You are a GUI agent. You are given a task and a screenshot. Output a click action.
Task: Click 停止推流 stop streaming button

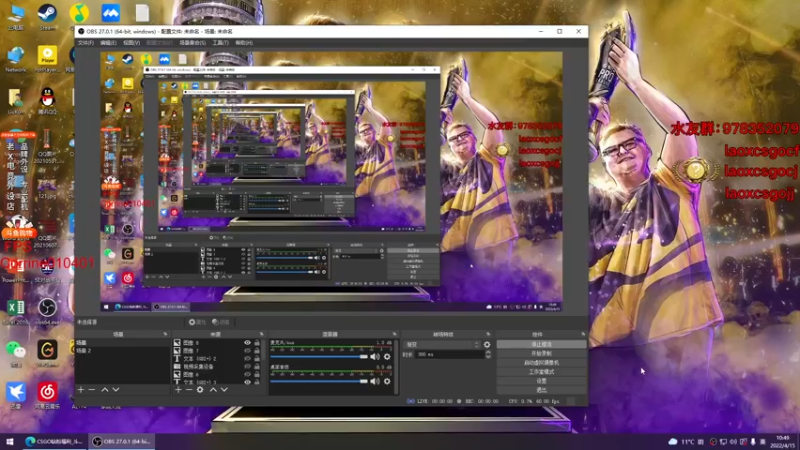point(541,344)
